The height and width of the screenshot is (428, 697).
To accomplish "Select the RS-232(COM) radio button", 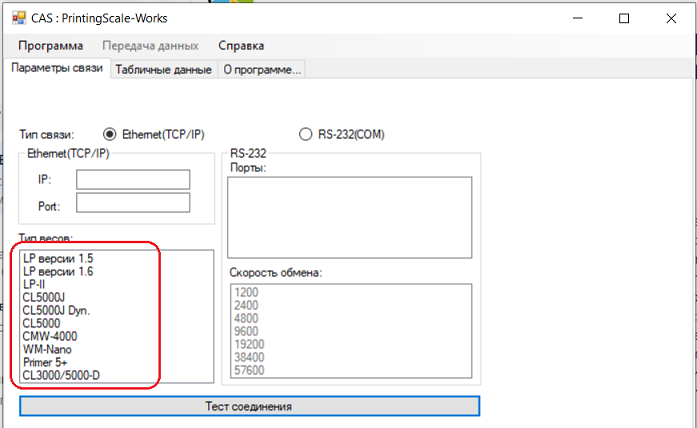I will [306, 134].
